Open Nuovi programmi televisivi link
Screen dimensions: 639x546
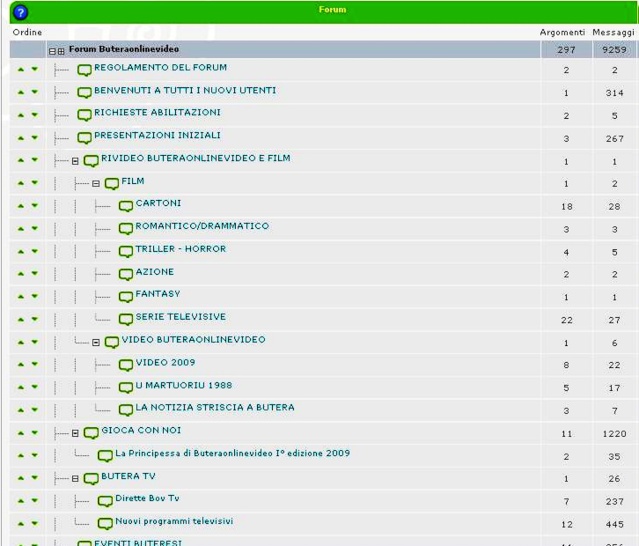point(174,521)
